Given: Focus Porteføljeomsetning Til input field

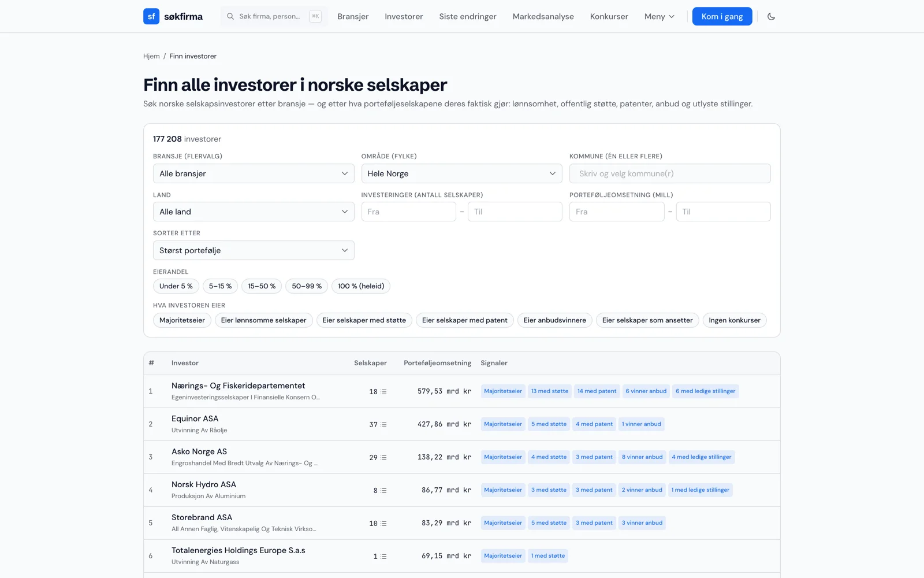Looking at the screenshot, I should click(x=724, y=212).
